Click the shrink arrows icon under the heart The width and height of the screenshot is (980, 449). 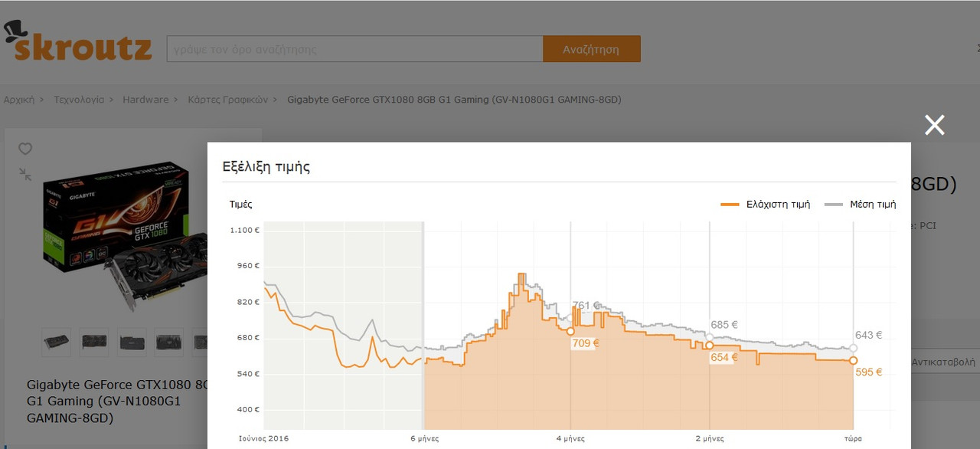point(25,174)
